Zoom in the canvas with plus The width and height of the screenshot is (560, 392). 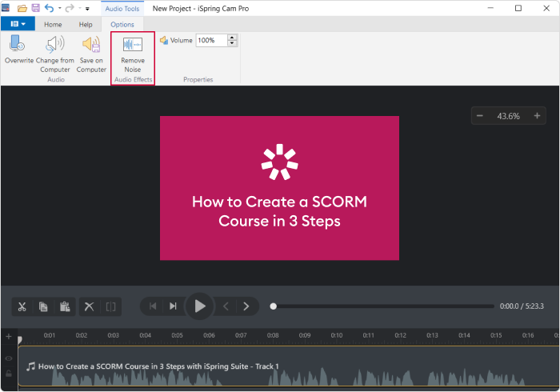coord(537,116)
